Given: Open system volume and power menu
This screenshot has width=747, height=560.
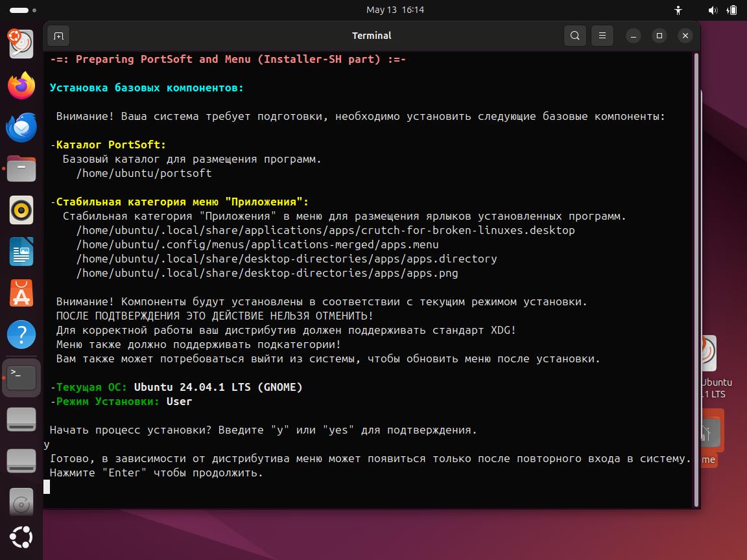Looking at the screenshot, I should pos(722,10).
